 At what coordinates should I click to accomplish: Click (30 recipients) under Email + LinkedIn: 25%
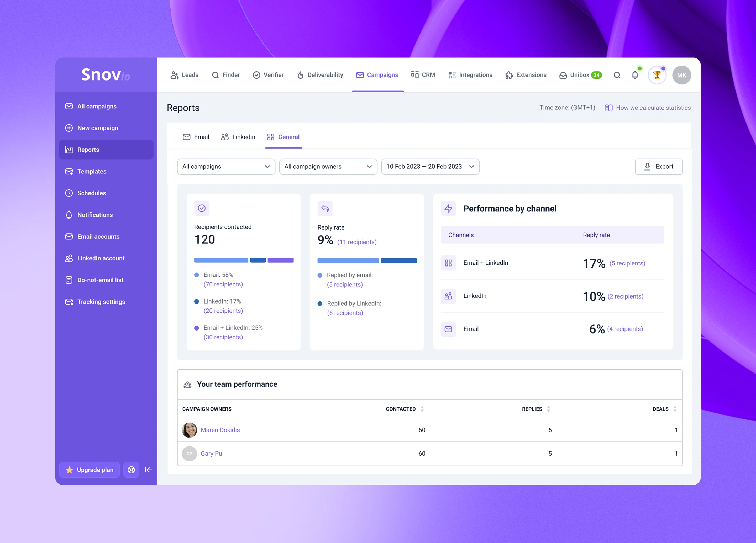(x=223, y=337)
